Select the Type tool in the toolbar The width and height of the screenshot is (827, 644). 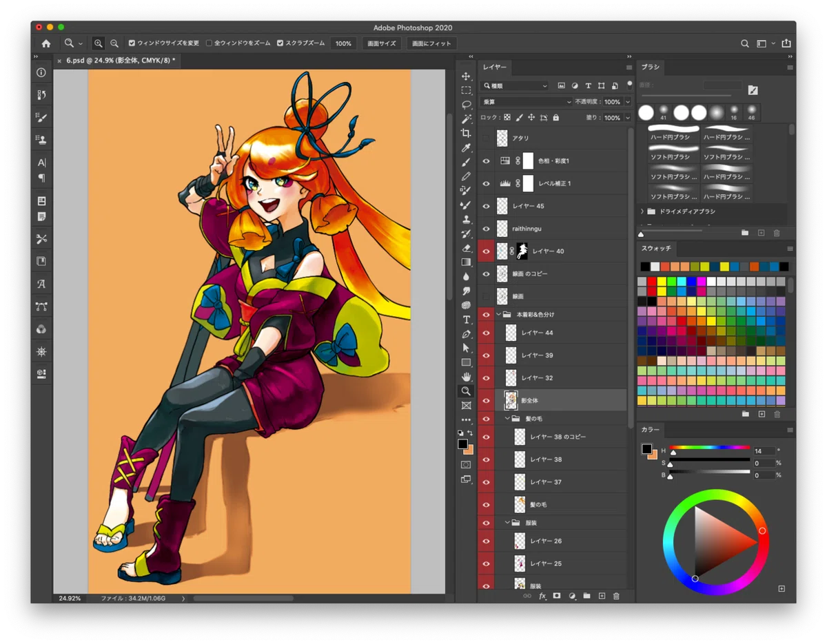coord(467,320)
